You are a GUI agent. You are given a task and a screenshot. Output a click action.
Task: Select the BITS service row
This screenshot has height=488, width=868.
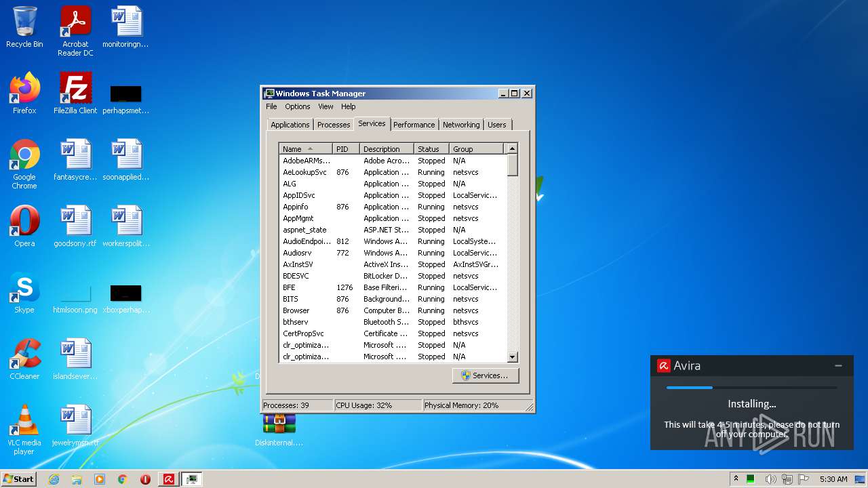point(393,299)
